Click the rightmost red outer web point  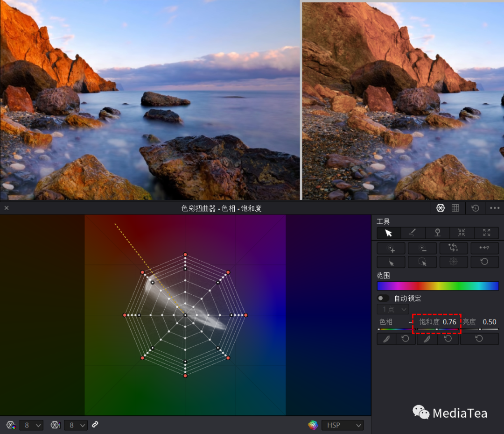point(246,315)
